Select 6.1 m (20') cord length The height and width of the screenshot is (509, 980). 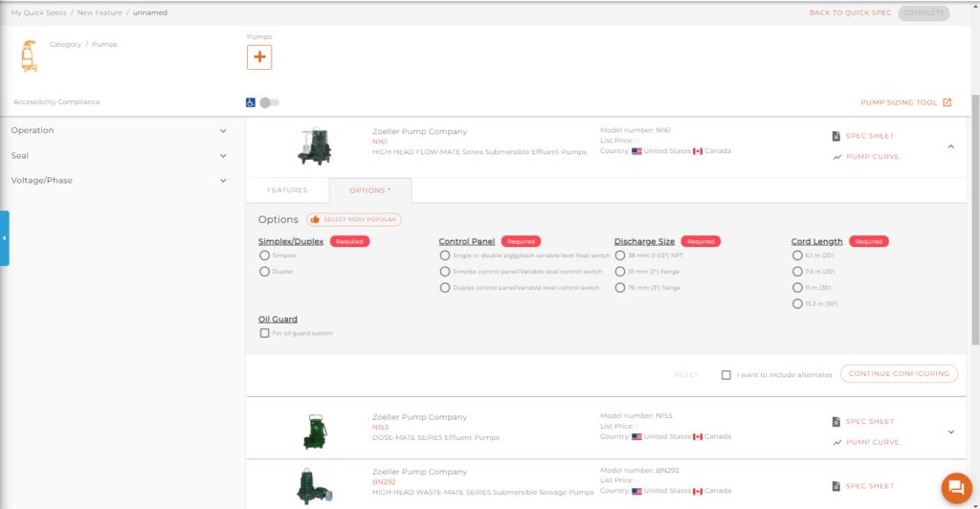pos(797,255)
